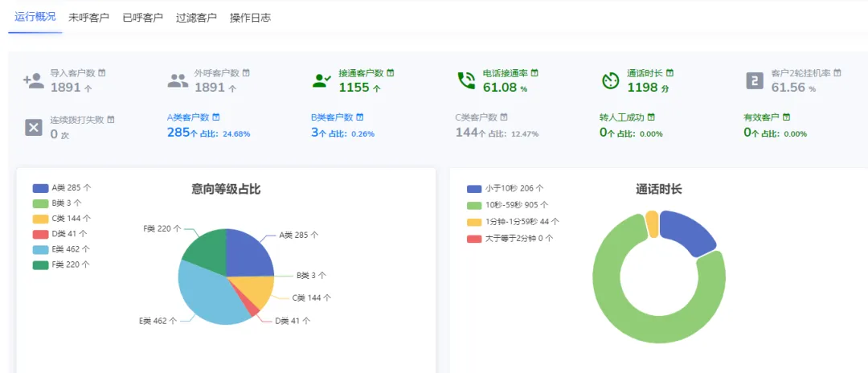The height and width of the screenshot is (373, 868).
Task: Click the green 接通客户数 user-check icon
Action: coord(321,81)
